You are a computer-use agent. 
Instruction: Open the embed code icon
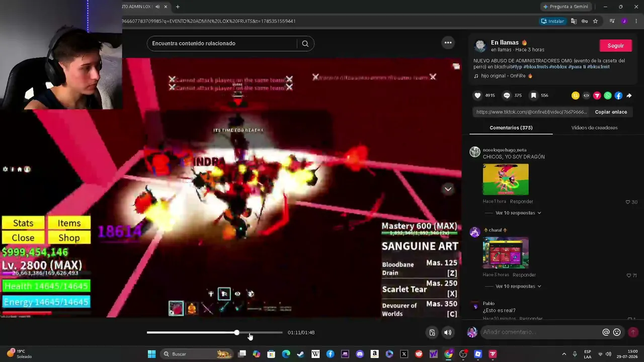(586, 96)
